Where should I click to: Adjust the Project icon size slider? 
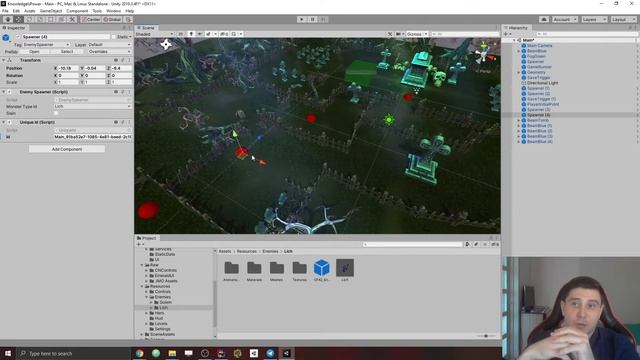tap(486, 336)
